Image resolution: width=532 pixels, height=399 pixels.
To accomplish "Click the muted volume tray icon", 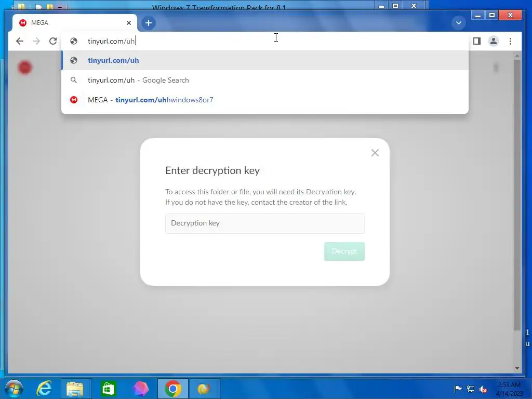I will pyautogui.click(x=483, y=389).
